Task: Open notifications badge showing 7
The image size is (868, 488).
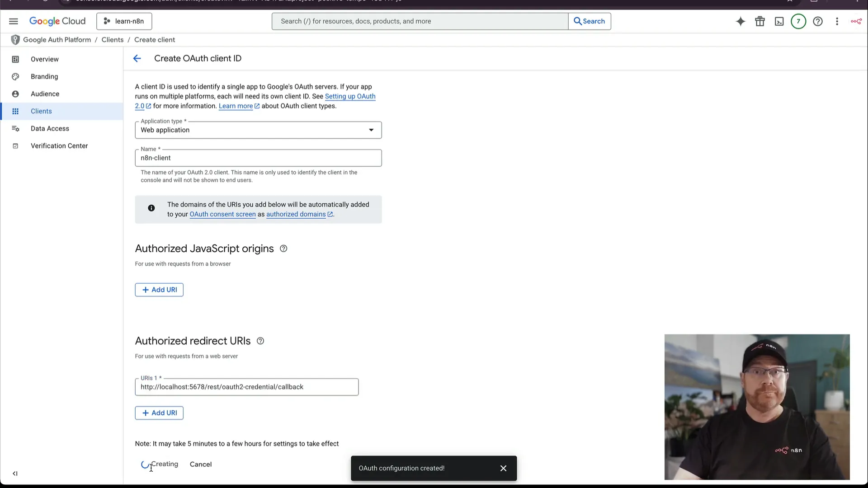Action: coord(798,21)
